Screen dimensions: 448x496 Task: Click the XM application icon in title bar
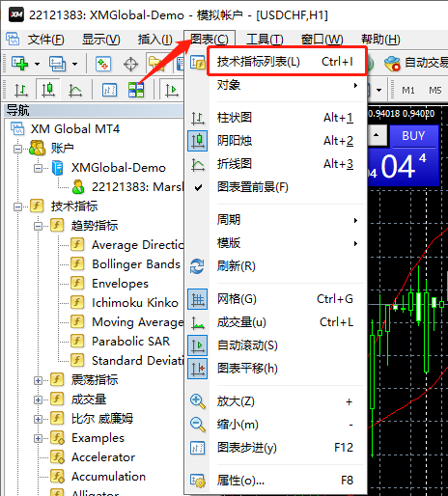[x=16, y=14]
